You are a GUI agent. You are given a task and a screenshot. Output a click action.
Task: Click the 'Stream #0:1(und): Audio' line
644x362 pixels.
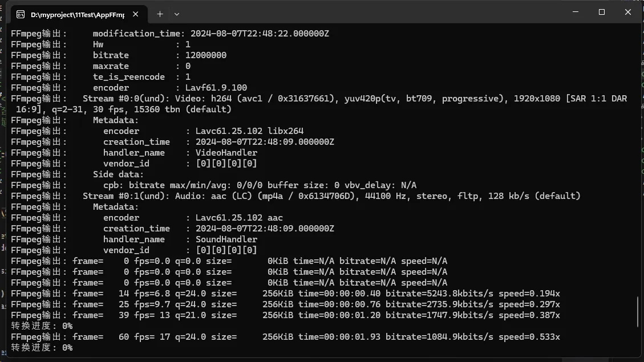coord(331,196)
